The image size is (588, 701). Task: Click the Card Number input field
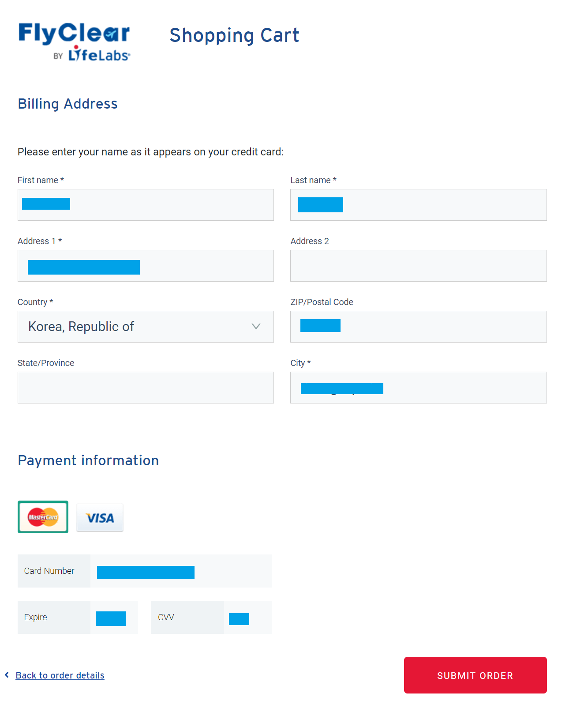(x=181, y=571)
